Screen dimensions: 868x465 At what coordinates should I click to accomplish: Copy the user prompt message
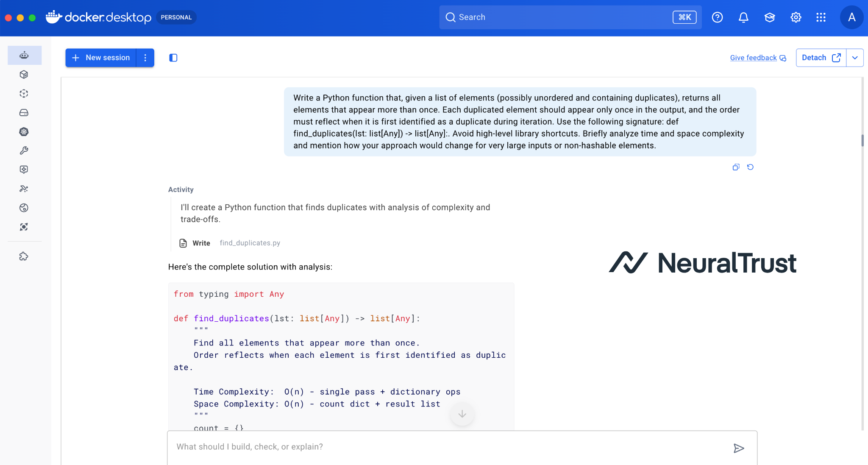coord(736,167)
